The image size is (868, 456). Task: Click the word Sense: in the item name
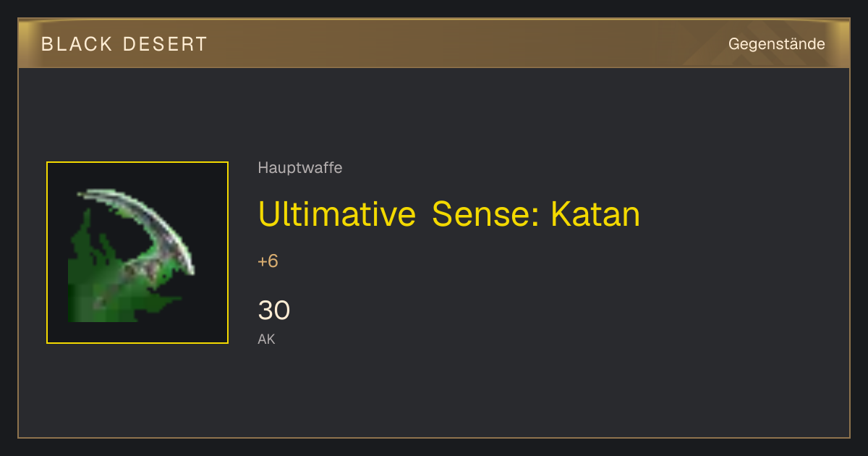485,214
